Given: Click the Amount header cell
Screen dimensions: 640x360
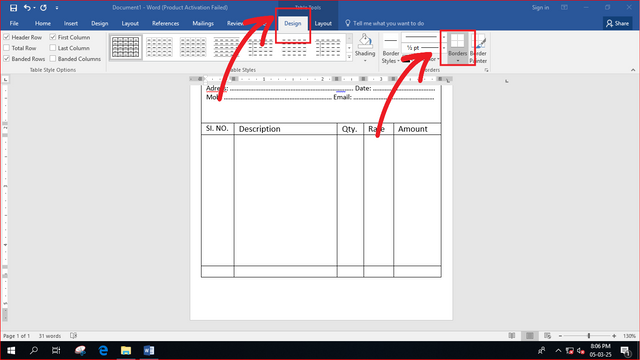Looking at the screenshot, I should click(417, 129).
